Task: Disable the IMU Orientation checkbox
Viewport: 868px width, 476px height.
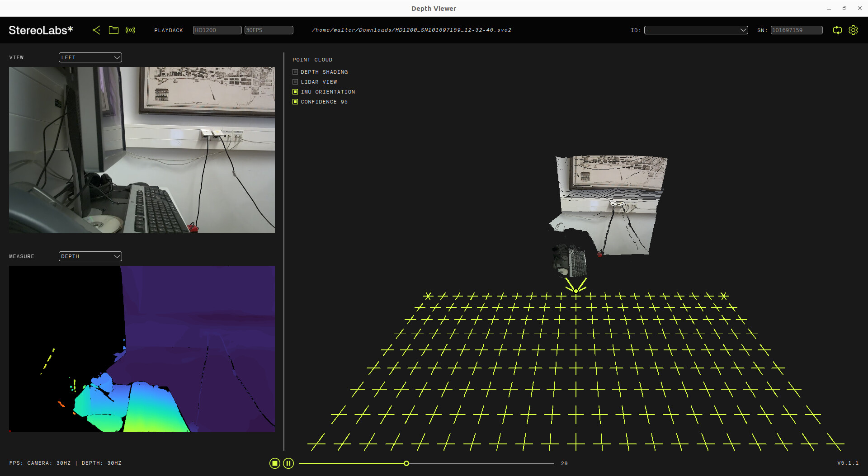Action: click(x=295, y=92)
